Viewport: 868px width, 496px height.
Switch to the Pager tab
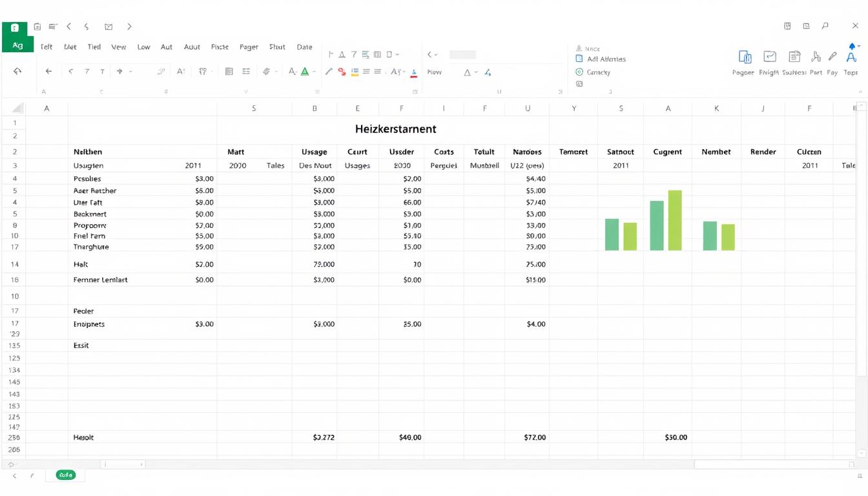pyautogui.click(x=249, y=47)
